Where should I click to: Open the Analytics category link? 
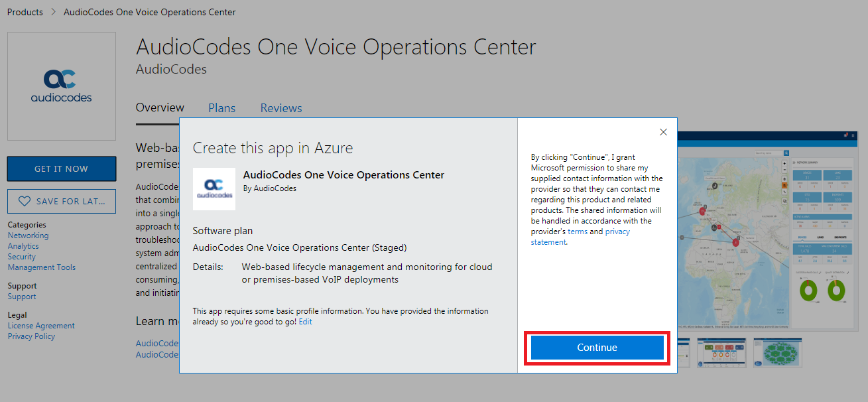23,245
